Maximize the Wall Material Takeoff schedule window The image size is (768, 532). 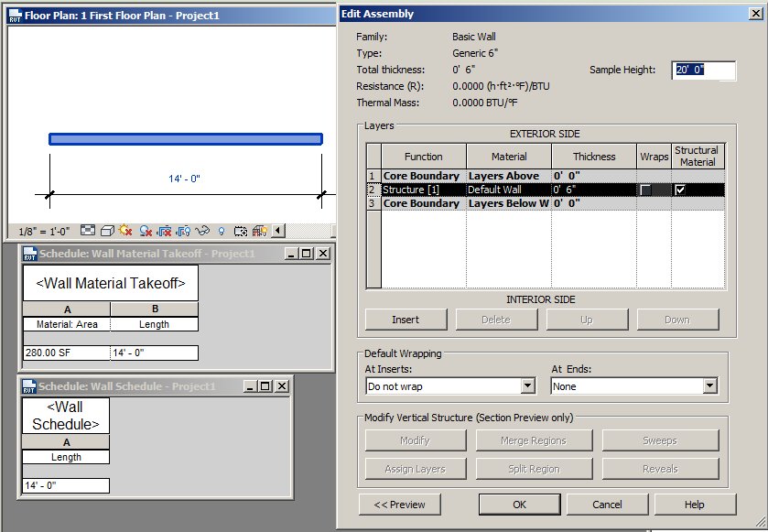(x=307, y=254)
